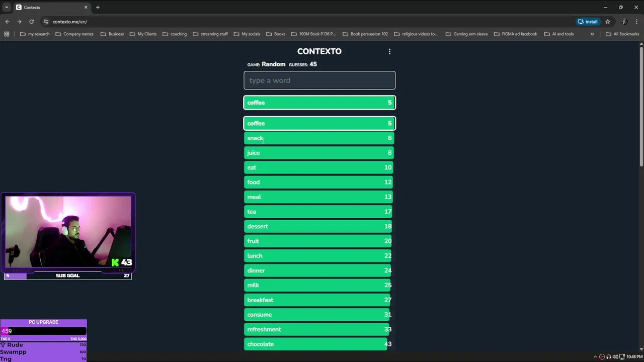Viewport: 644px width, 362px height.
Task: Click the 'type a word' input field
Action: point(319,80)
